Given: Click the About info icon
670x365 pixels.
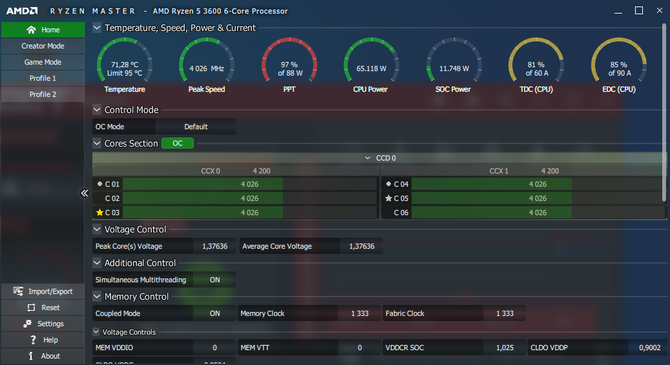Looking at the screenshot, I should 31,356.
